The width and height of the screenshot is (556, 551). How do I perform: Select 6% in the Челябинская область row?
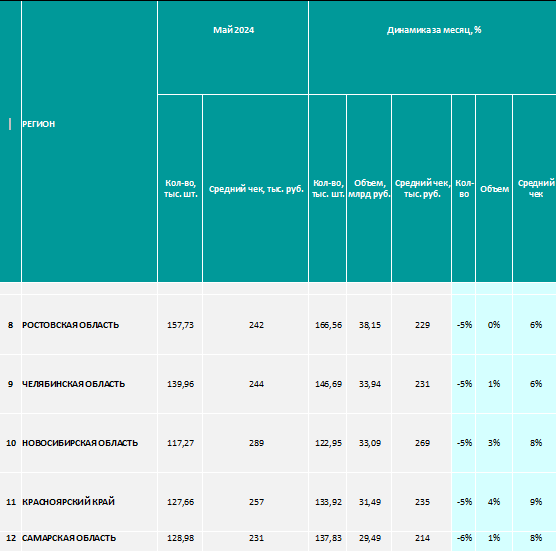(535, 384)
